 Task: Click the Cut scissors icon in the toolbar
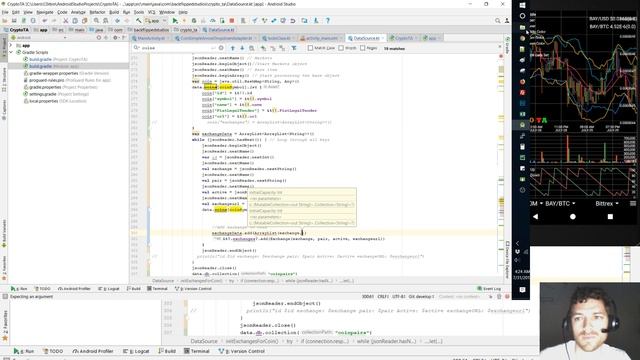pos(65,20)
